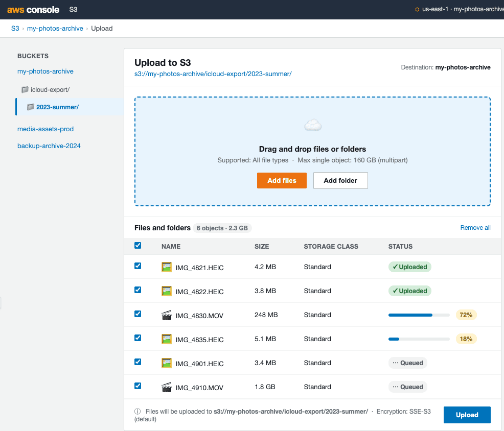
Task: Click the movie clapper icon beside IMG_4830.MOV
Action: pyautogui.click(x=166, y=315)
